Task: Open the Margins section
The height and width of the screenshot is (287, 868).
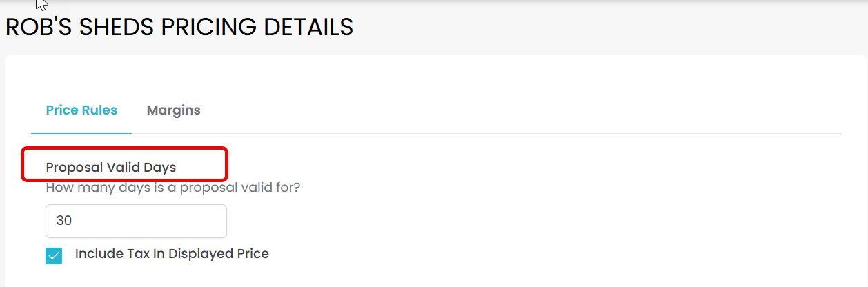Action: pos(173,110)
